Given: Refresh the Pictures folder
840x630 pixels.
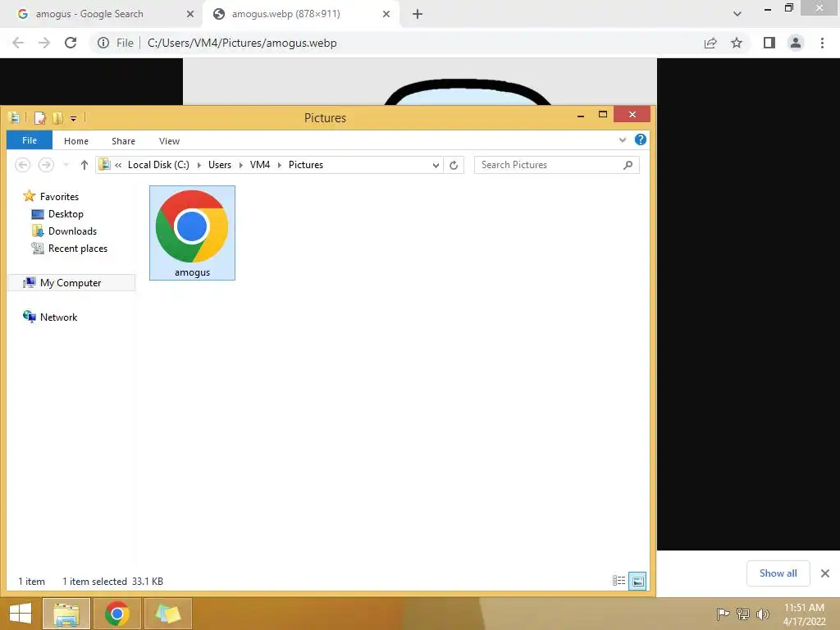Looking at the screenshot, I should tap(454, 166).
